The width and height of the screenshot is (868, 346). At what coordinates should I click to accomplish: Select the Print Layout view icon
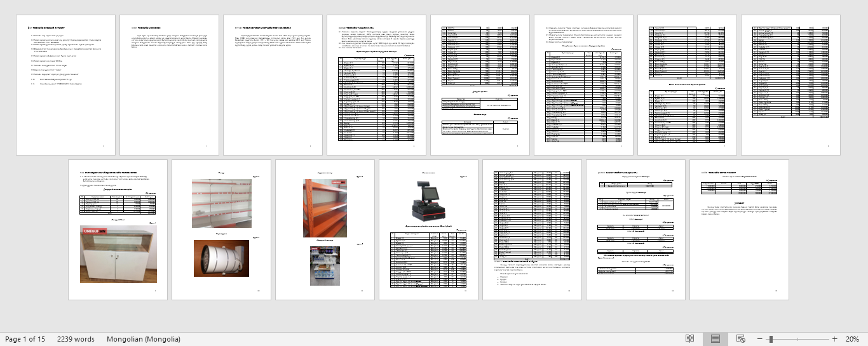point(715,339)
